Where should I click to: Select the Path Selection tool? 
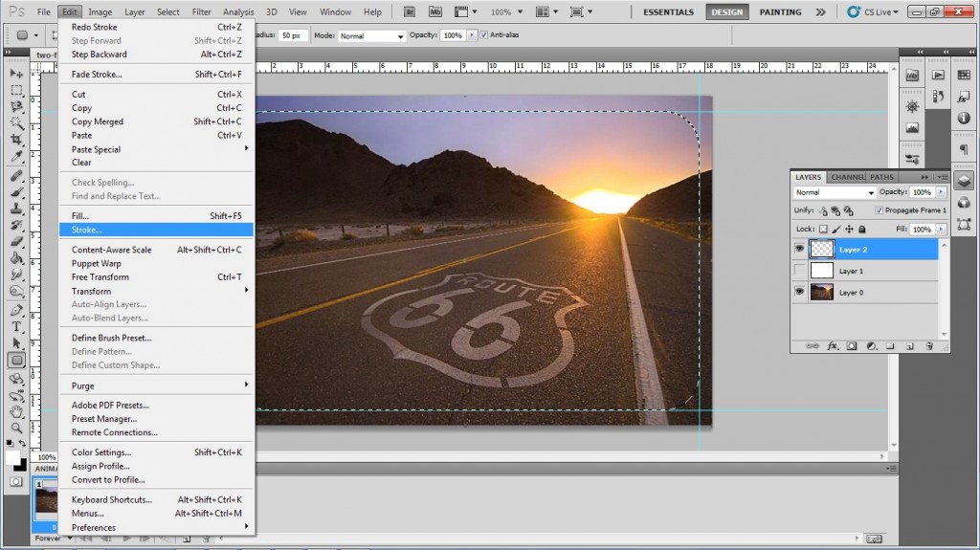tap(16, 343)
